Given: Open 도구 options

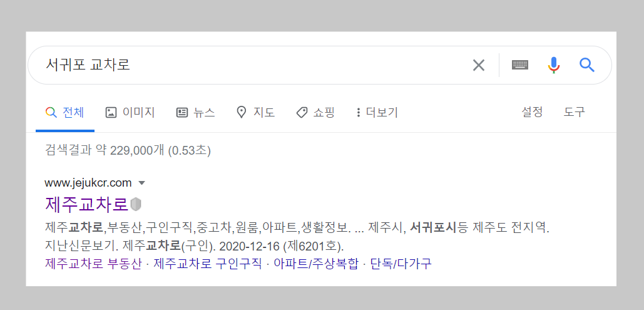Looking at the screenshot, I should (574, 112).
